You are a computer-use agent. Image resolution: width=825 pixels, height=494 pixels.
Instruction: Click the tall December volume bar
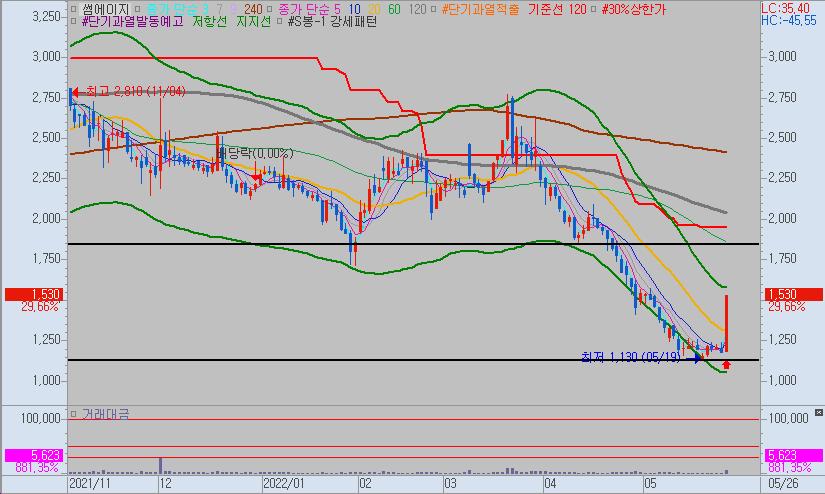coord(160,466)
